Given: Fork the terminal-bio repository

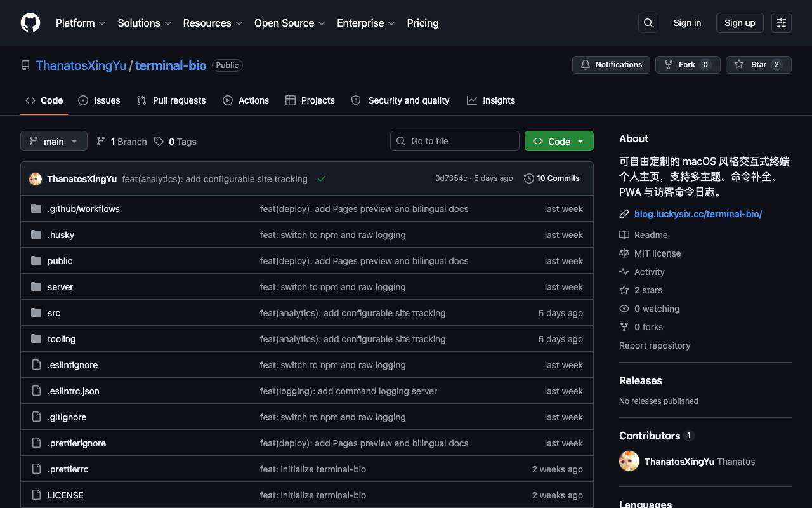Looking at the screenshot, I should coord(688,65).
